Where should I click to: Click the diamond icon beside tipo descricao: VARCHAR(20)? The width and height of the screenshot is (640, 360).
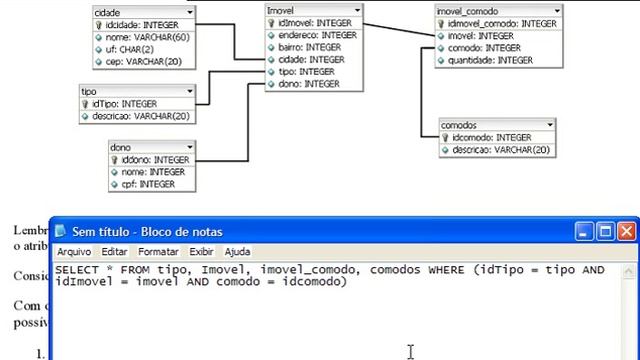(85, 117)
